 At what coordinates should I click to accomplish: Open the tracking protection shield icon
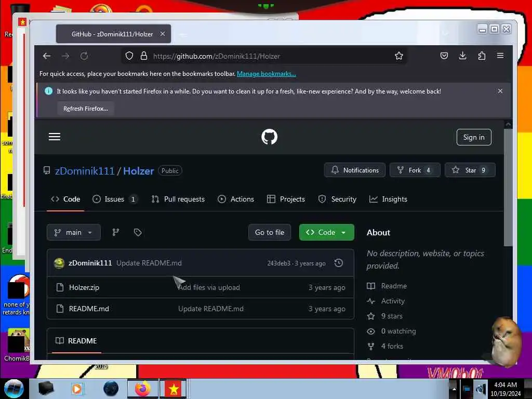pos(129,56)
